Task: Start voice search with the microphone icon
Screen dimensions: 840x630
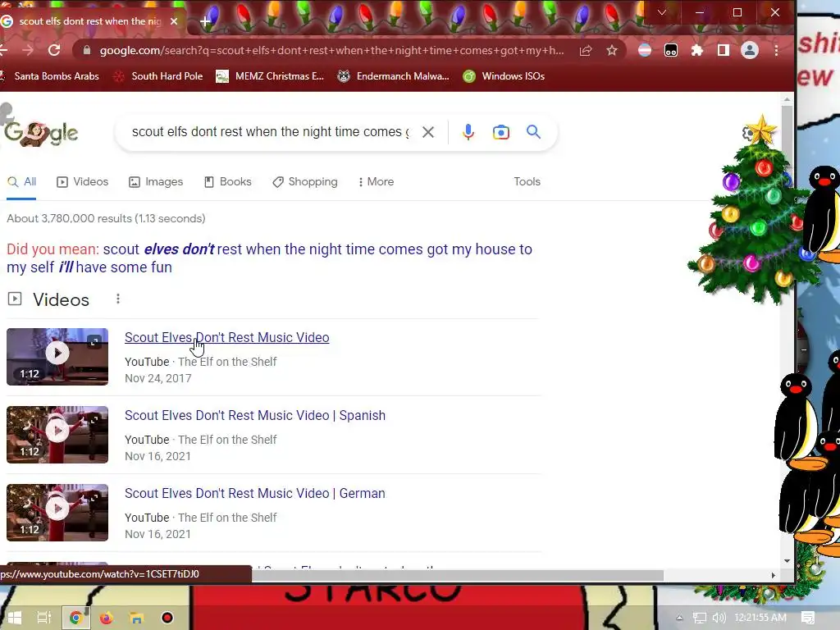Action: [x=468, y=132]
